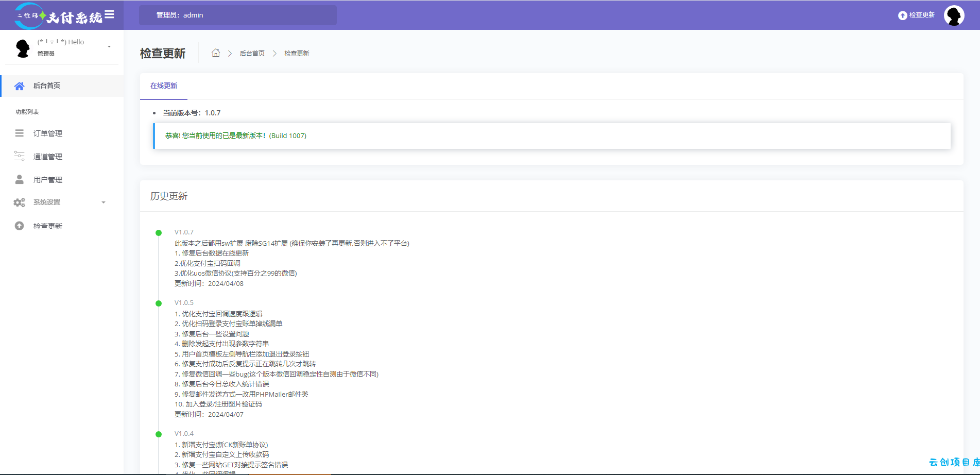Expand the 系统设置 submenu arrow
Image resolution: width=980 pixels, height=475 pixels.
104,202
